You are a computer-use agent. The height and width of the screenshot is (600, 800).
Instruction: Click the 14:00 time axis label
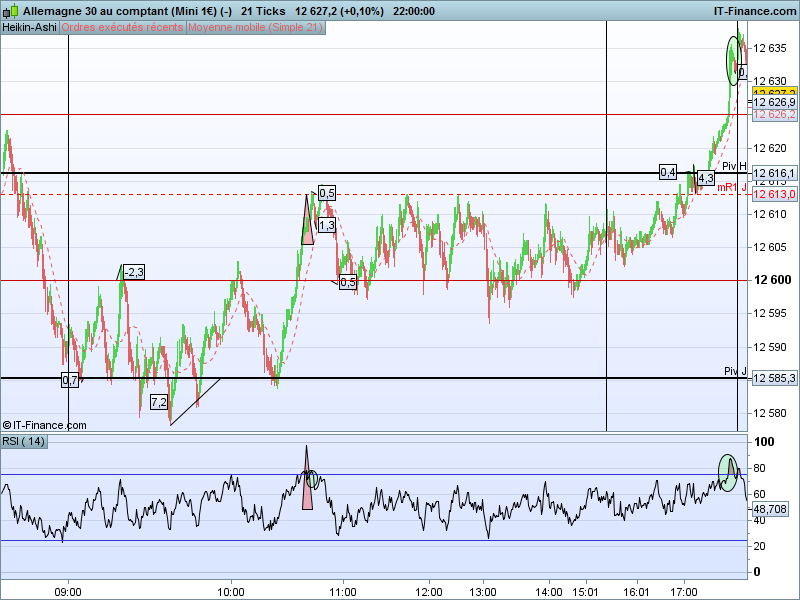coord(549,592)
